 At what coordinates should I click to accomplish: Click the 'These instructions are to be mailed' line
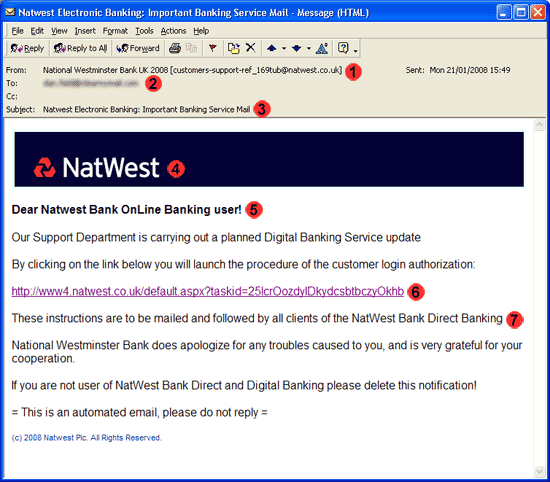point(257,318)
